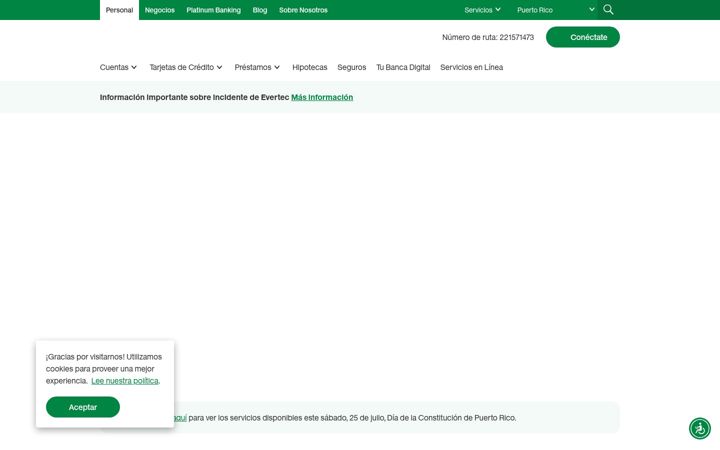The image size is (720, 450).
Task: Open the Platinum Banking tab
Action: coord(214,10)
